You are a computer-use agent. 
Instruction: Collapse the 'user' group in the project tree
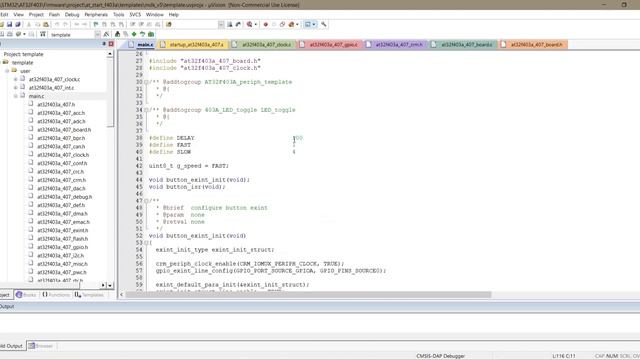click(7, 71)
